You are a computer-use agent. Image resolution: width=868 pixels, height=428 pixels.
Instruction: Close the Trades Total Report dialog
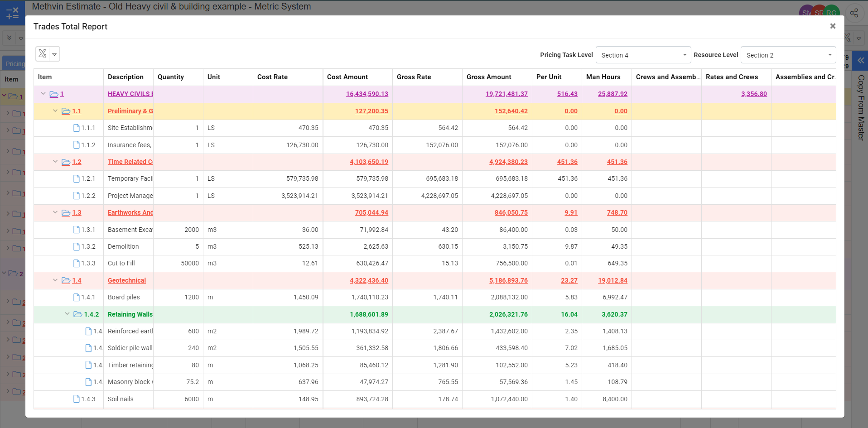coord(832,26)
